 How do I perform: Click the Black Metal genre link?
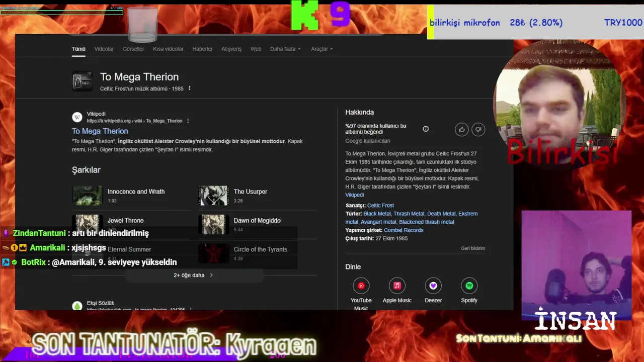point(377,214)
